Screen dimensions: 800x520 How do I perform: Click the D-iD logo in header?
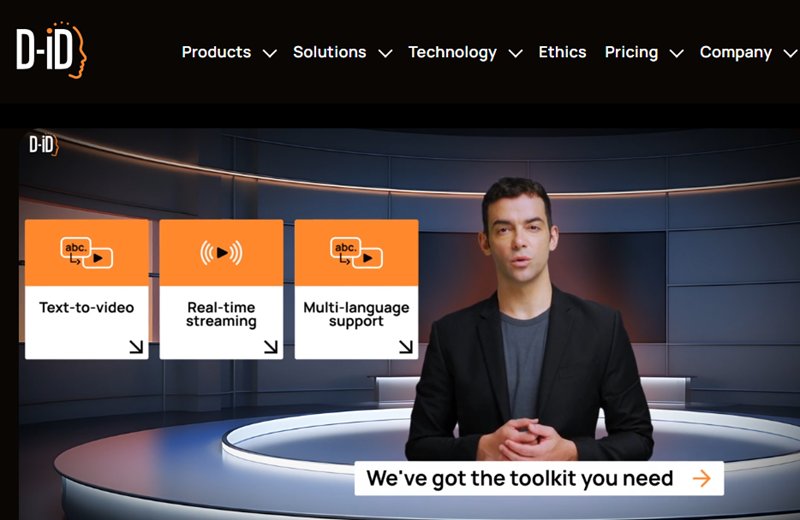point(51,50)
